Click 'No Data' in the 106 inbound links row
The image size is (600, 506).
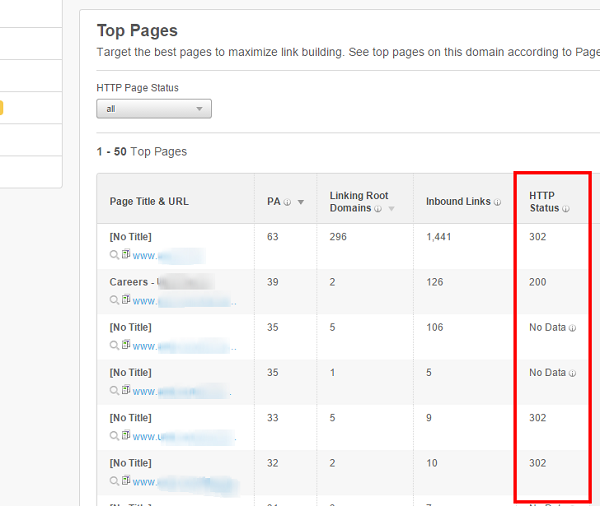coord(547,327)
